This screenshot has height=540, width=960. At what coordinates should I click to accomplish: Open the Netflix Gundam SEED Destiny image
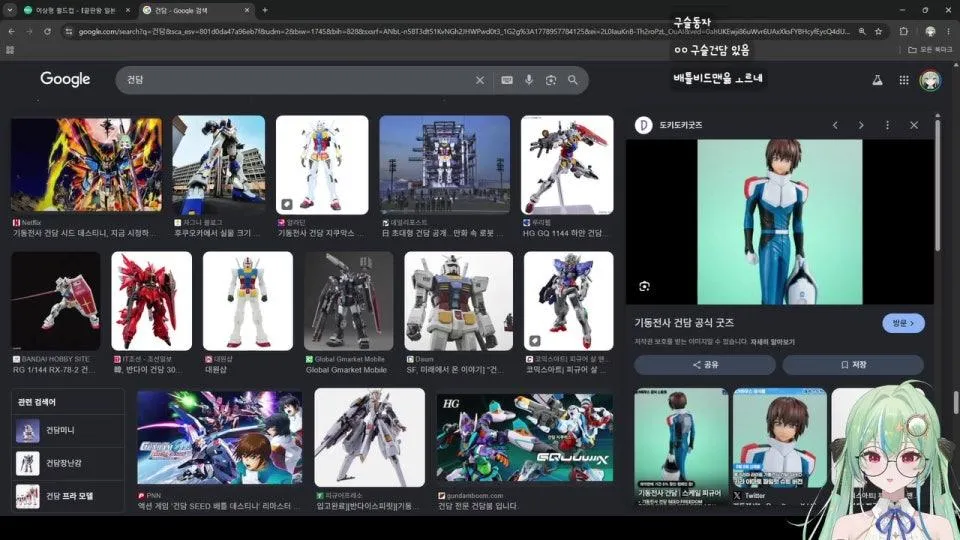coord(86,165)
